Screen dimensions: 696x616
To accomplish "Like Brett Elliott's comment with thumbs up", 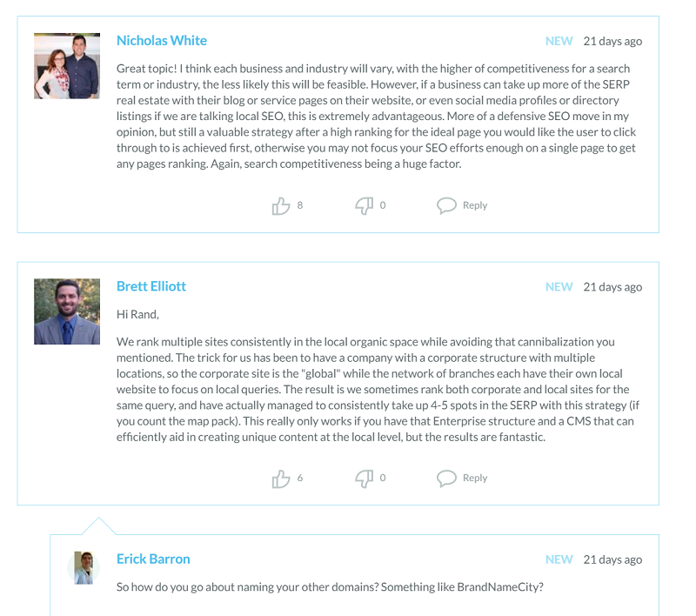I will pyautogui.click(x=281, y=478).
